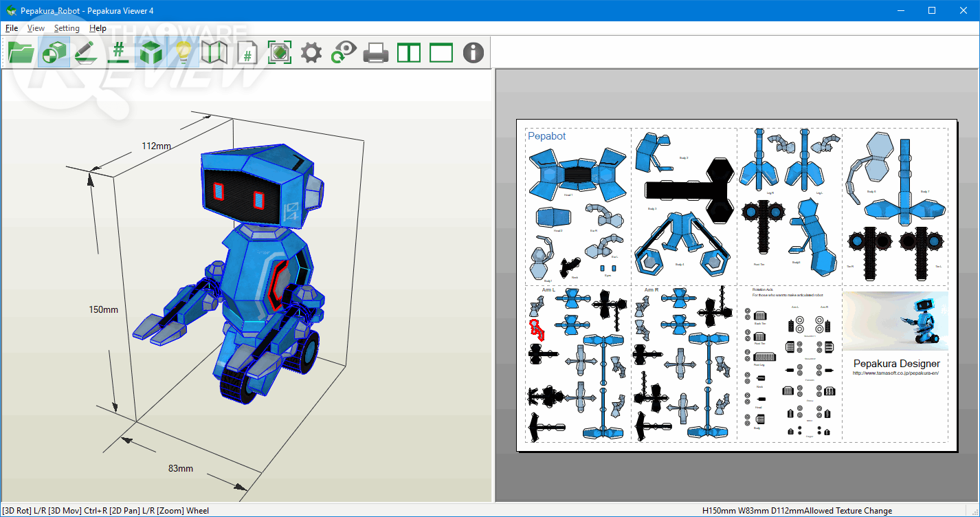Click the printer icon to print

(x=376, y=52)
